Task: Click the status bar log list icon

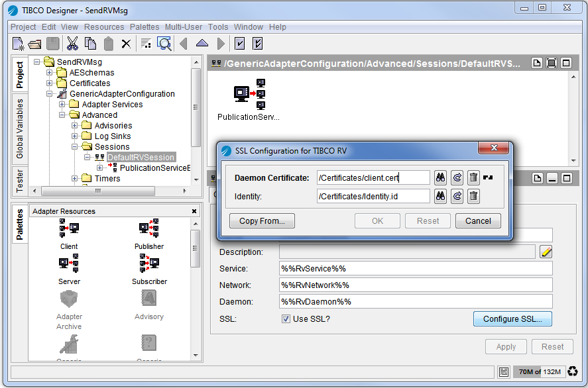Action: 504,371
